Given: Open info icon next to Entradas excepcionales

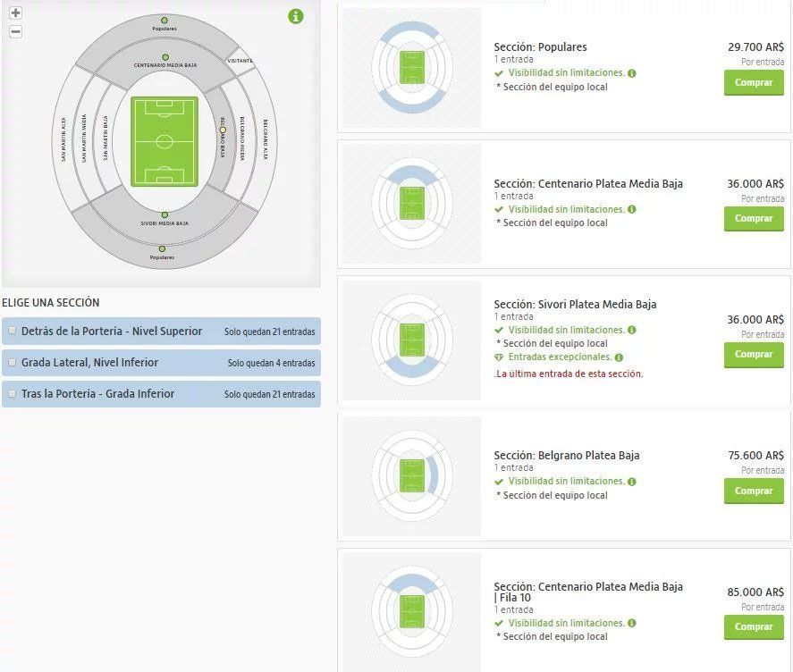Looking at the screenshot, I should coord(619,357).
